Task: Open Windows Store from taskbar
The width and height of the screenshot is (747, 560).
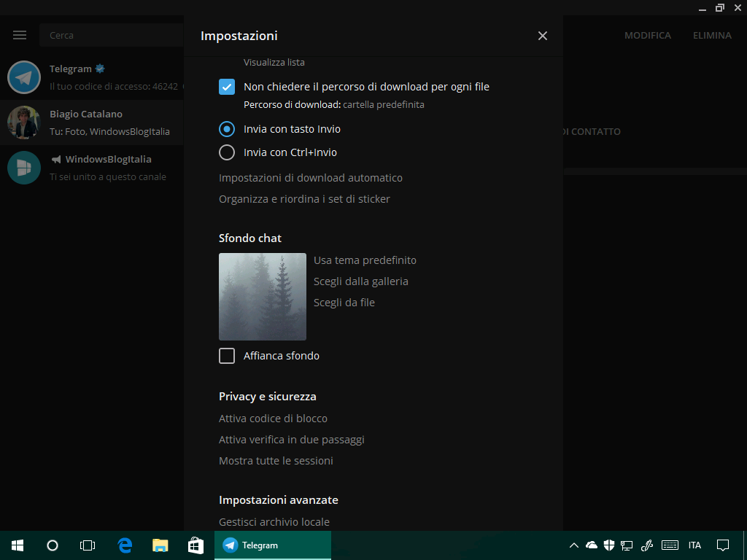Action: coord(196,545)
